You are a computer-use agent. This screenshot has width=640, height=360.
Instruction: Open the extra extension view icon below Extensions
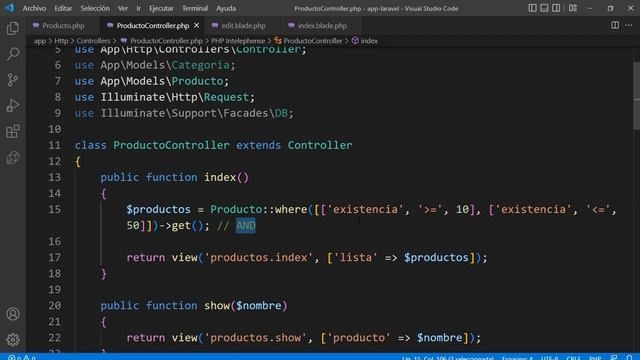tap(13, 157)
